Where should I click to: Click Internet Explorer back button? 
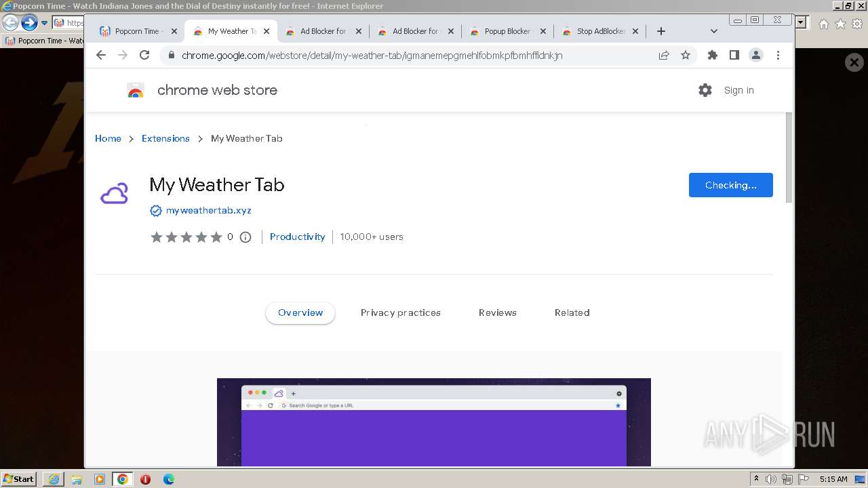click(10, 22)
